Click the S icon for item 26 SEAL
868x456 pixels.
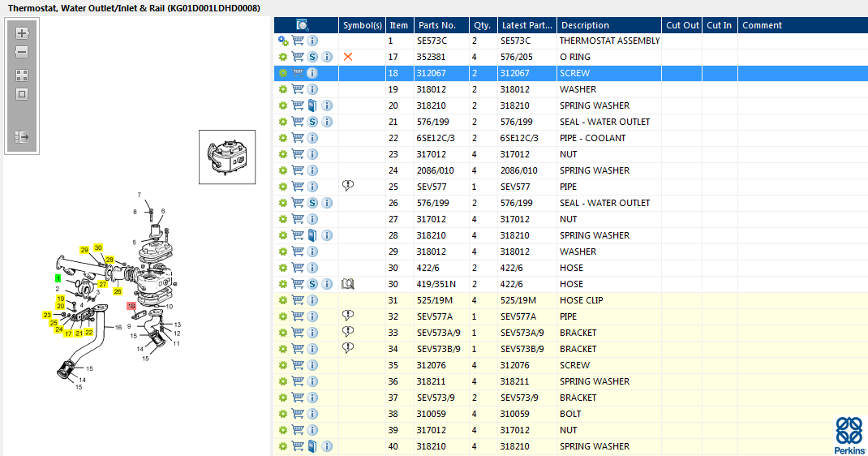(x=312, y=203)
